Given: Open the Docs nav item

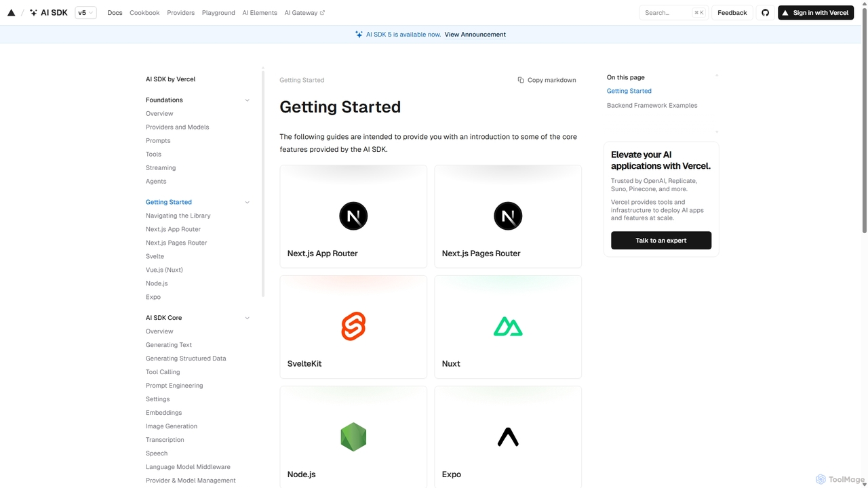Looking at the screenshot, I should point(115,13).
